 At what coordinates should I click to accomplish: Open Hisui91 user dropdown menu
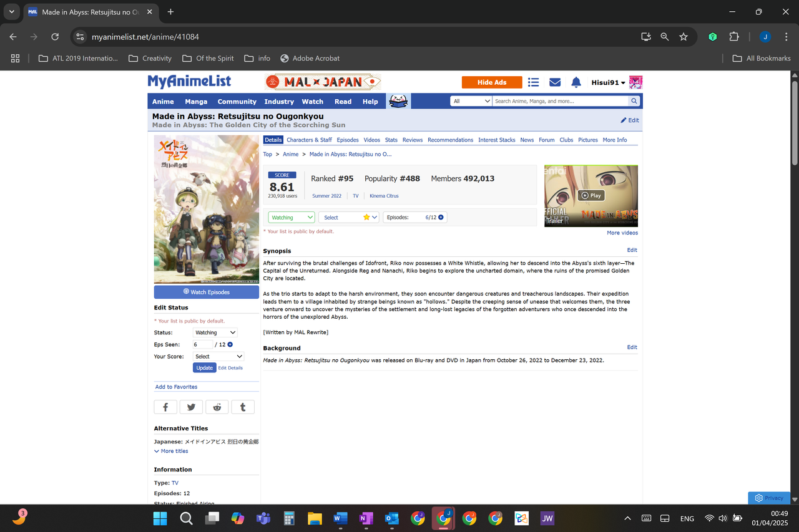609,82
